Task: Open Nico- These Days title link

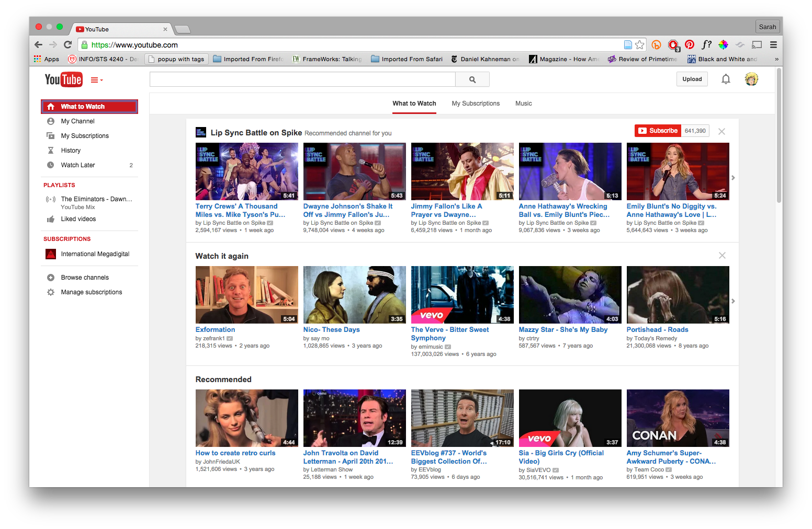Action: point(332,330)
